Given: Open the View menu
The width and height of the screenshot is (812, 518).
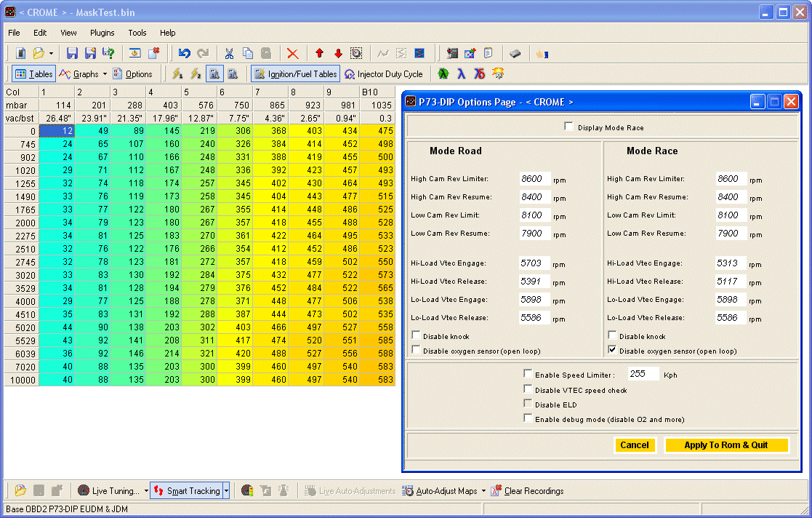Looking at the screenshot, I should coord(68,33).
